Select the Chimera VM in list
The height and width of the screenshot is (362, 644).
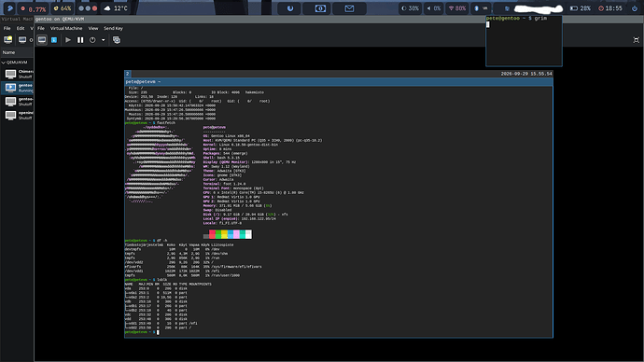pyautogui.click(x=18, y=74)
